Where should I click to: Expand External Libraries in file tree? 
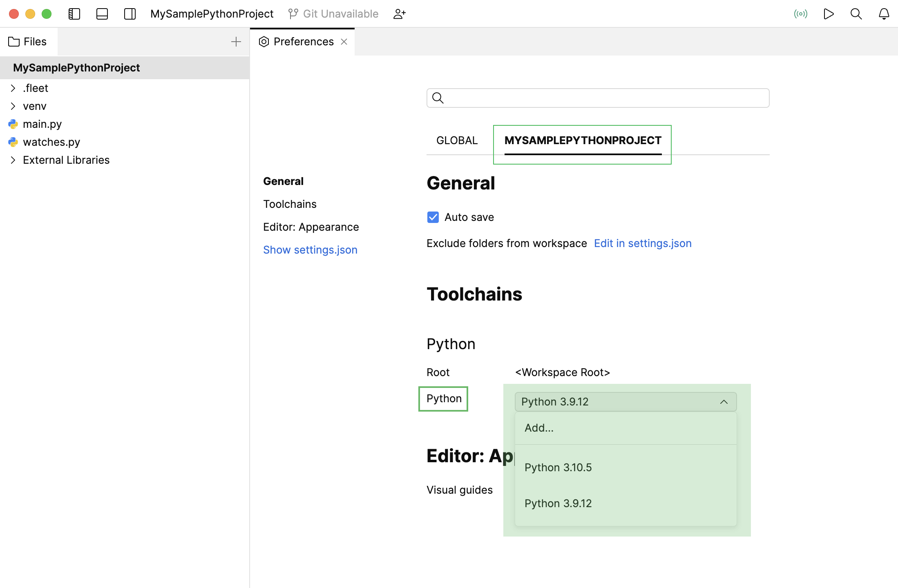coord(13,160)
